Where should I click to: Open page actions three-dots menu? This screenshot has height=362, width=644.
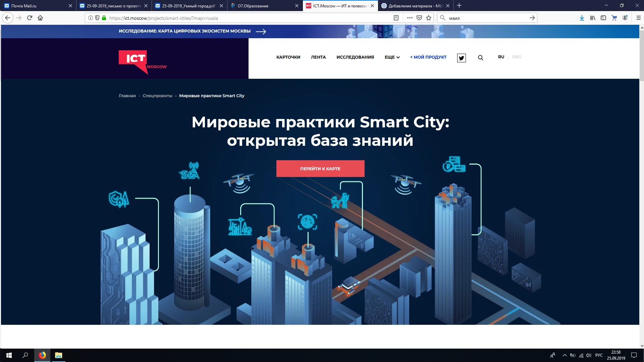(x=410, y=18)
